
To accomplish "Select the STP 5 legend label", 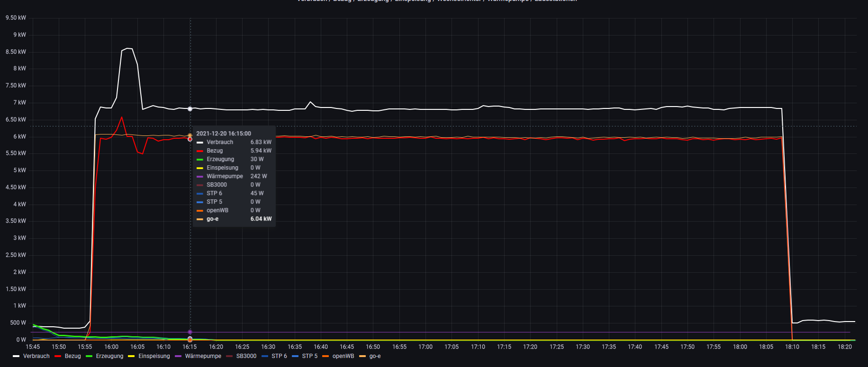I will [x=309, y=356].
